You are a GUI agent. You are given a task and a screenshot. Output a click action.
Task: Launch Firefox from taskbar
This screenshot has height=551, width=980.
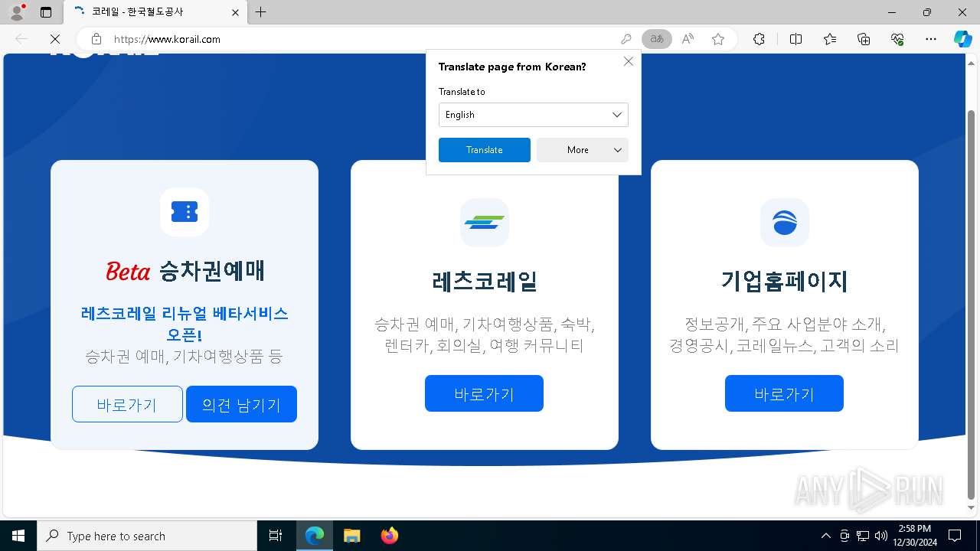389,536
